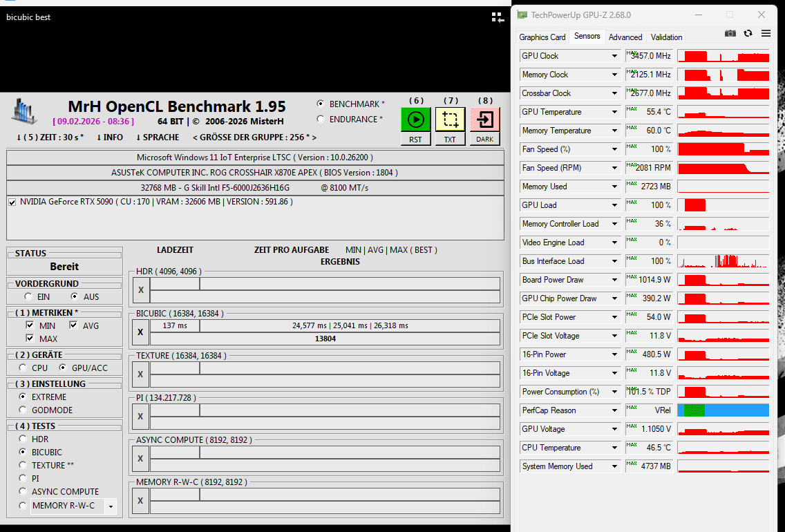This screenshot has height=532, width=785.
Task: Switch to GPU-Z Advanced tab
Action: (x=625, y=37)
